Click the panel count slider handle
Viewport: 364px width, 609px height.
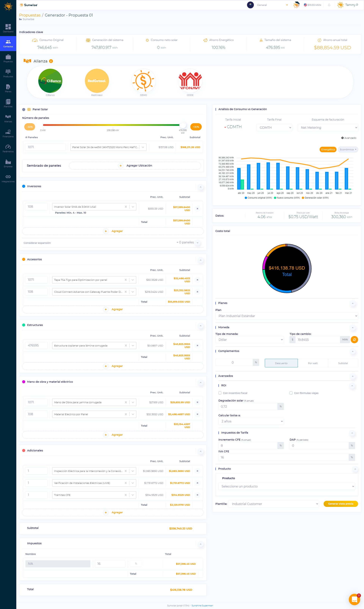tap(183, 125)
